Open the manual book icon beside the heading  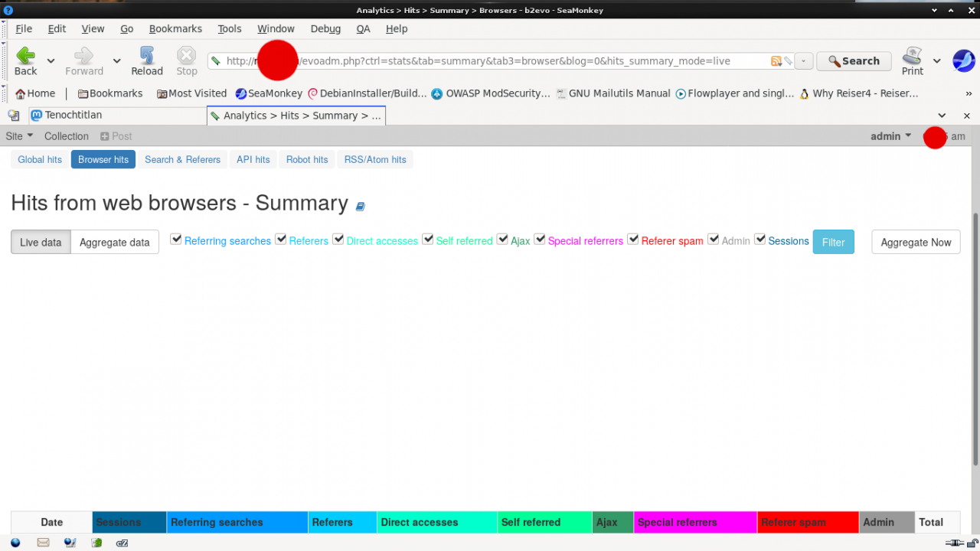pyautogui.click(x=361, y=206)
